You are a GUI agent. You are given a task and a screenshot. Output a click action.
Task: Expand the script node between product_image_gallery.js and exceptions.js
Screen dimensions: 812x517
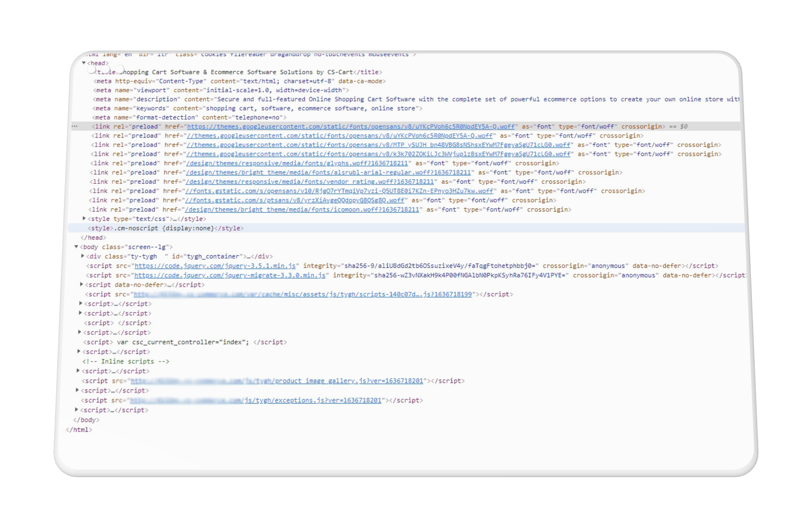[77, 390]
